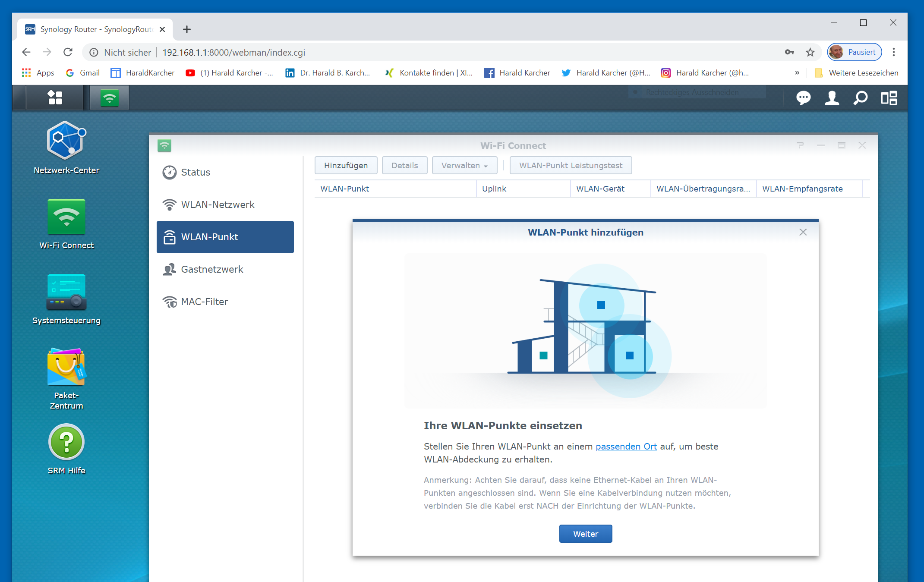The image size is (924, 582).
Task: Click the Hinzufügen button
Action: pyautogui.click(x=346, y=166)
